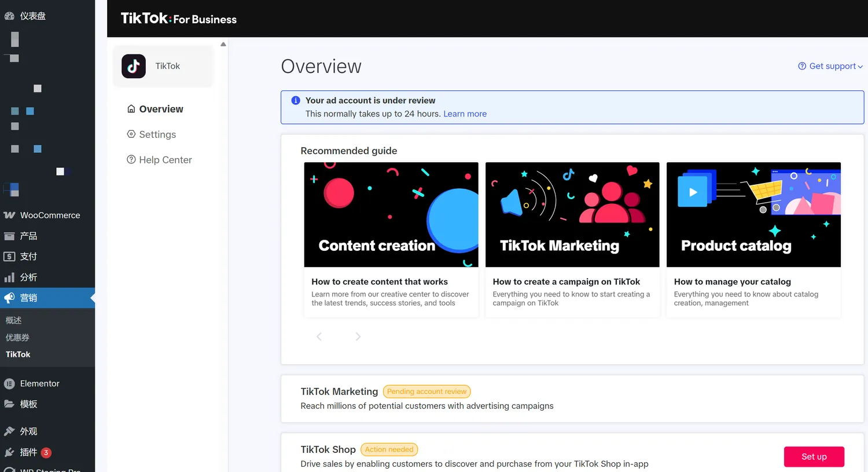Open the 支付 sidebar menu

47,256
